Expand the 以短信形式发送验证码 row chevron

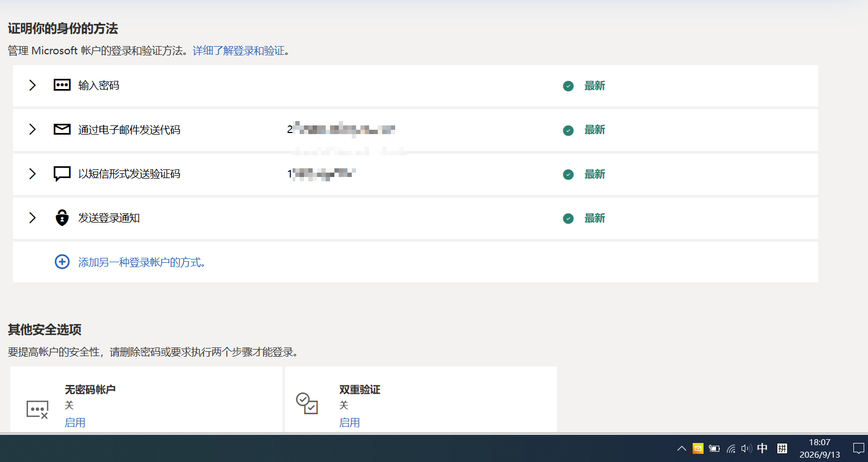(33, 174)
